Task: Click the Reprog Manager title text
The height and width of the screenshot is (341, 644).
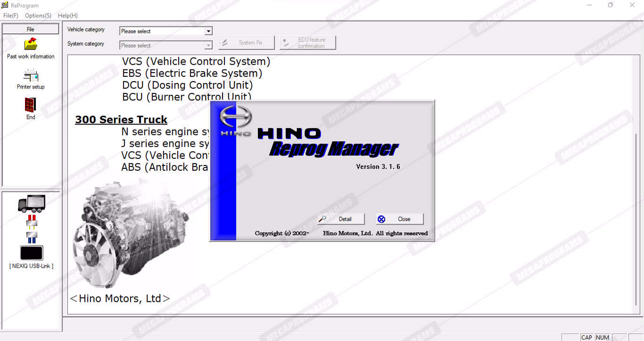Action: 334,149
